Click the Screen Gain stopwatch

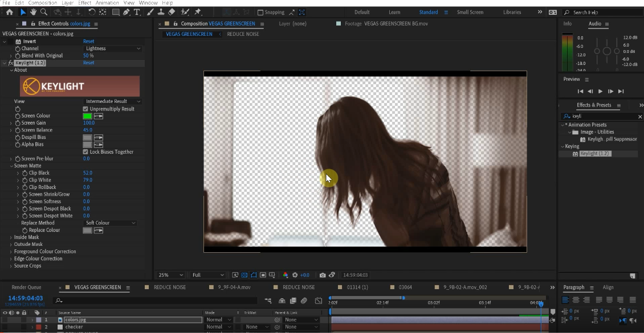[18, 123]
